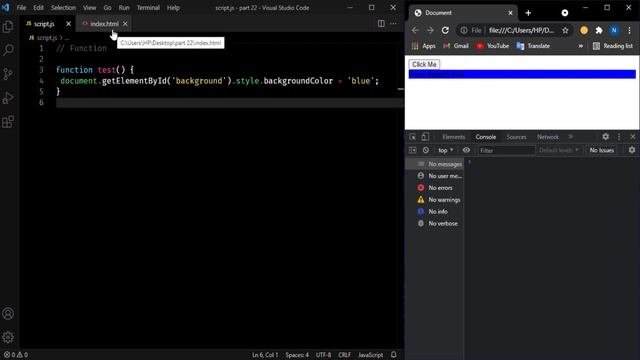Viewport: 640px width, 360px height.
Task: Select No errors in console sidebar
Action: [435, 188]
